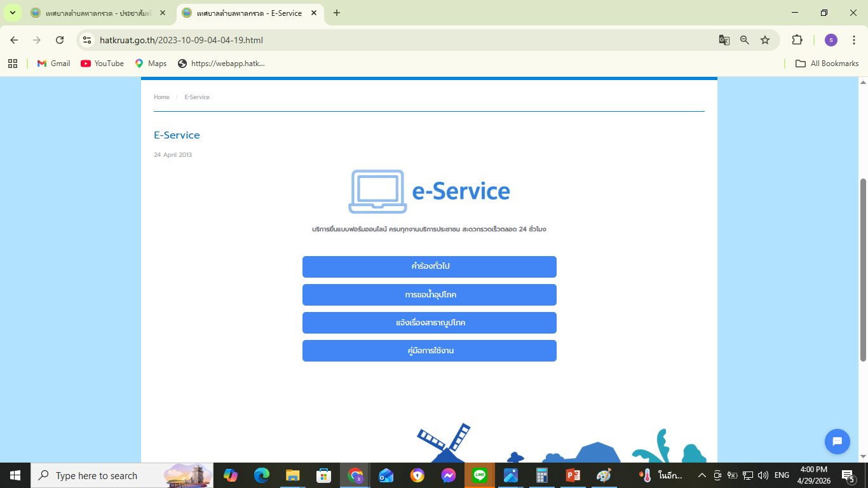Viewport: 868px width, 488px height.
Task: Open the tab search dropdown arrow
Action: [x=12, y=13]
